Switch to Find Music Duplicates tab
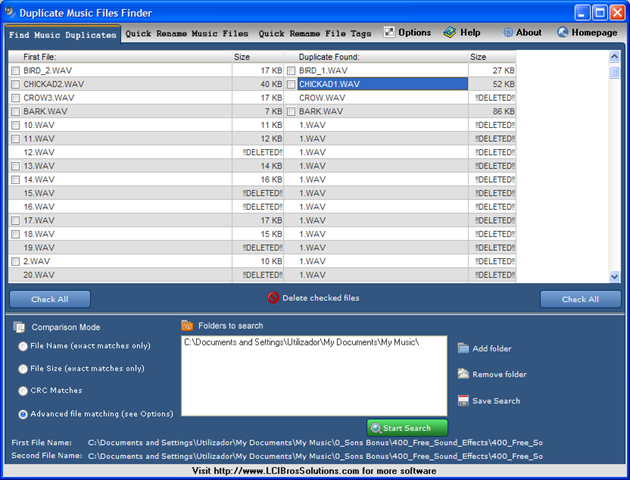630x480 pixels. pos(63,35)
